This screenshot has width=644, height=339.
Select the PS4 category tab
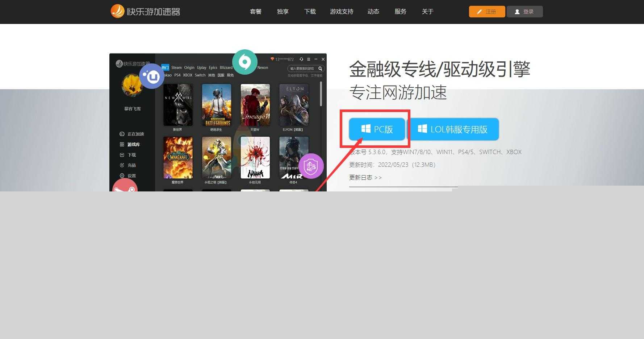177,75
